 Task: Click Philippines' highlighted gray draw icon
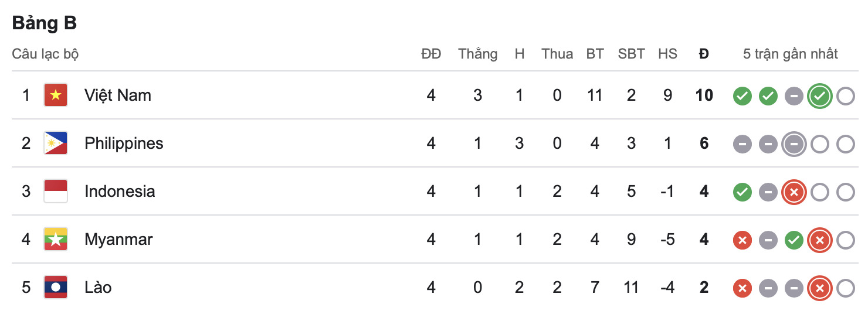point(794,144)
